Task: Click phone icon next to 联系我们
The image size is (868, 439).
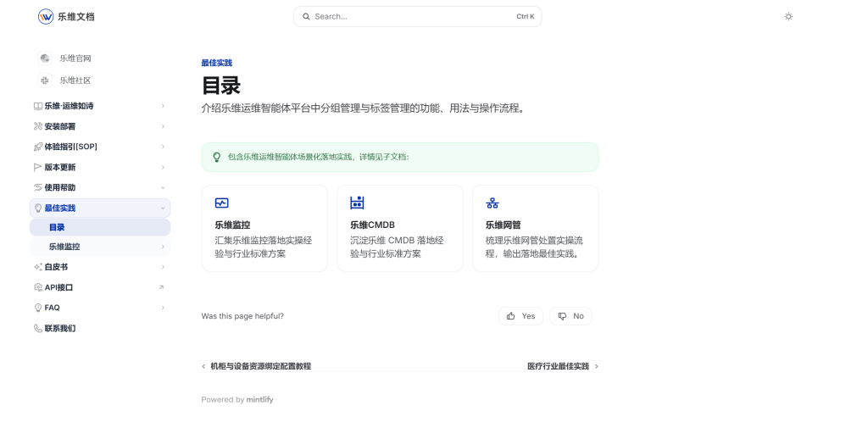Action: click(38, 328)
